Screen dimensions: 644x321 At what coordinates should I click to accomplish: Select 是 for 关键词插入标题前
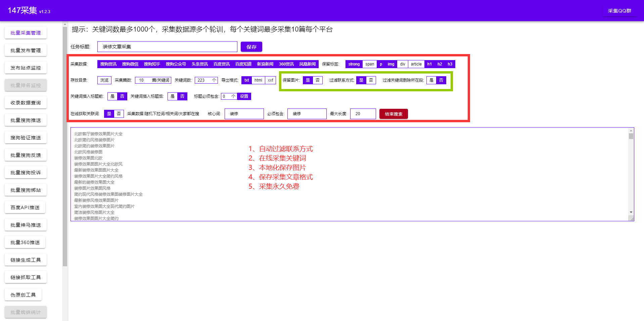point(112,96)
